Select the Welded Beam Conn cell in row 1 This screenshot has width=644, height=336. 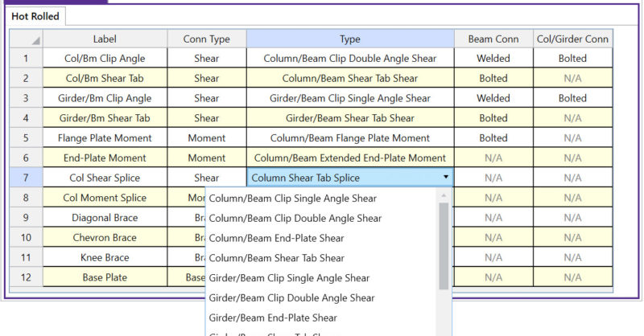(493, 59)
